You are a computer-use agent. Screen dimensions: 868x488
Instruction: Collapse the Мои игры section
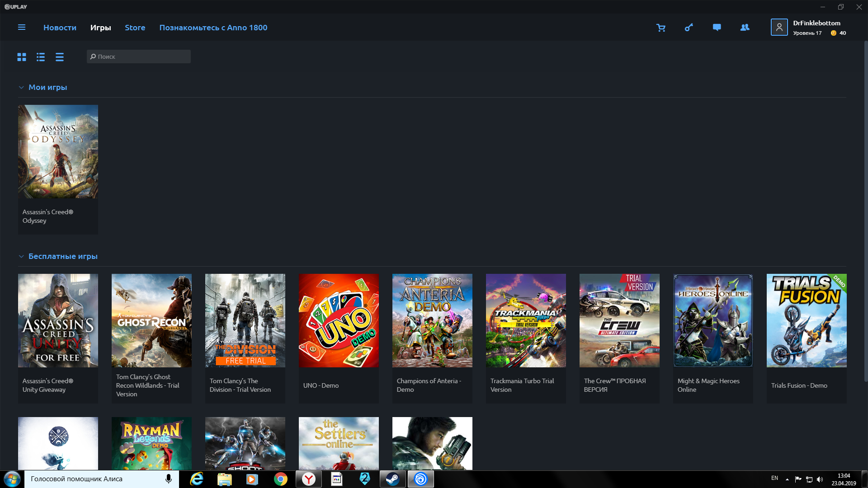pos(21,88)
